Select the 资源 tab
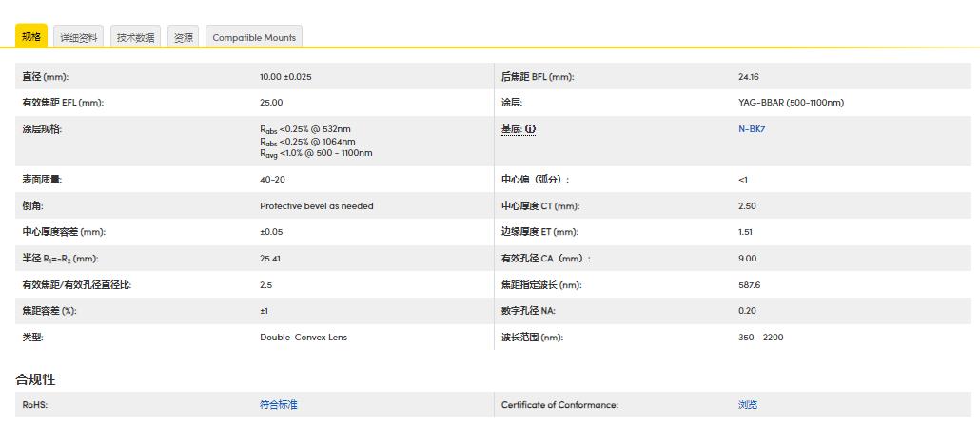Viewport: 980px width, 444px height. point(184,37)
